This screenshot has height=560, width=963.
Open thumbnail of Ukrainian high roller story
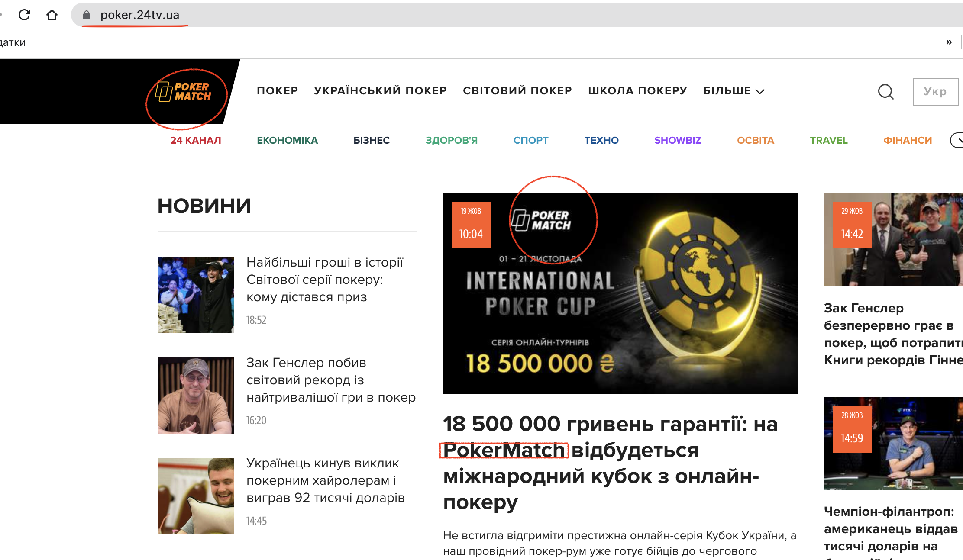pyautogui.click(x=196, y=496)
